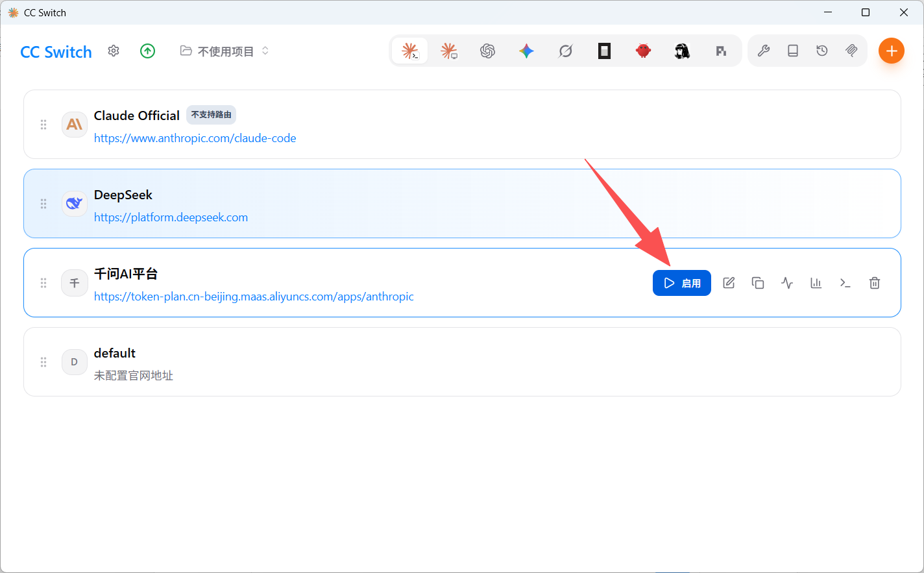Viewport: 924px width, 573px height.
Task: Click the Anthropic logo on Claude Official
Action: pyautogui.click(x=75, y=125)
